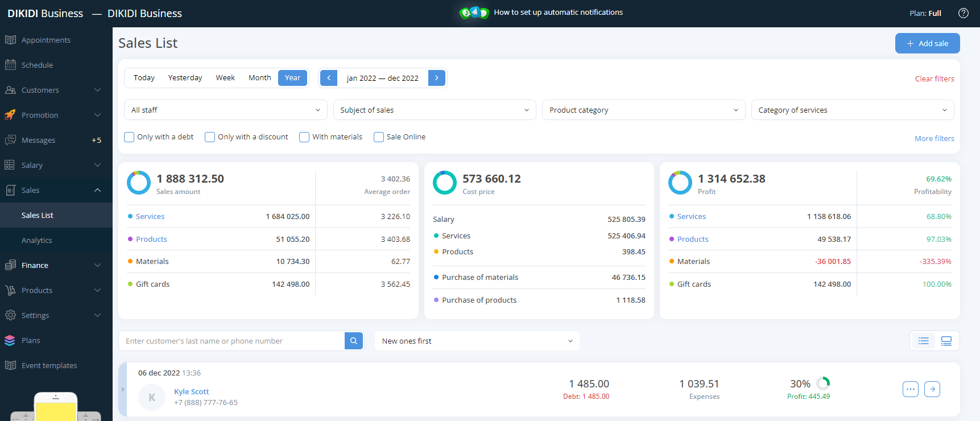Screen dimensions: 980x421
Task: Open three-dots menu for Kyle Scott sale
Action: [911, 389]
